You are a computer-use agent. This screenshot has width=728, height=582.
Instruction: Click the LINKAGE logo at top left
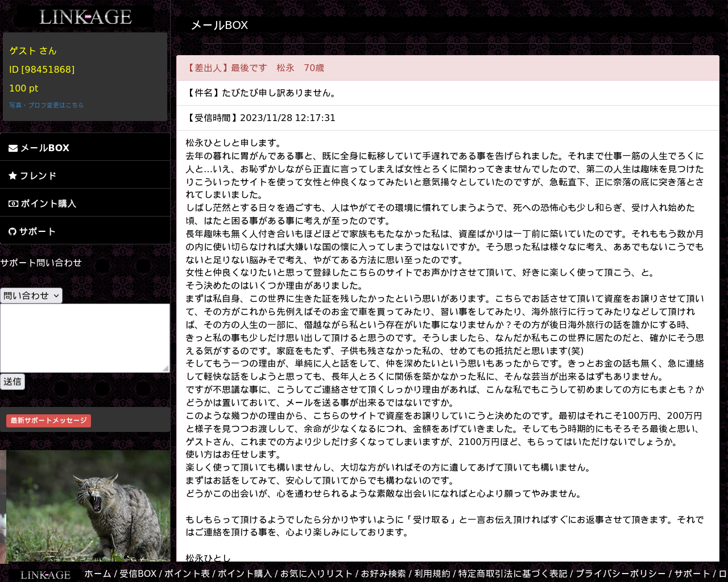tap(85, 17)
